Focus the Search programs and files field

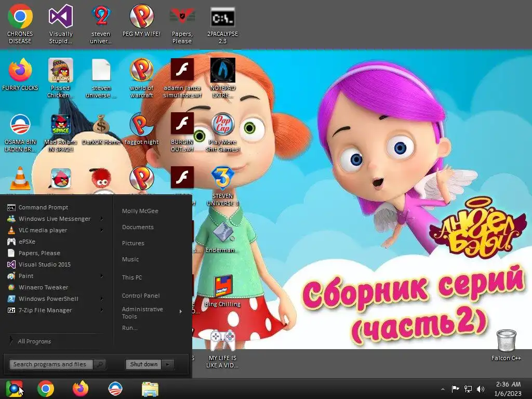(51, 364)
